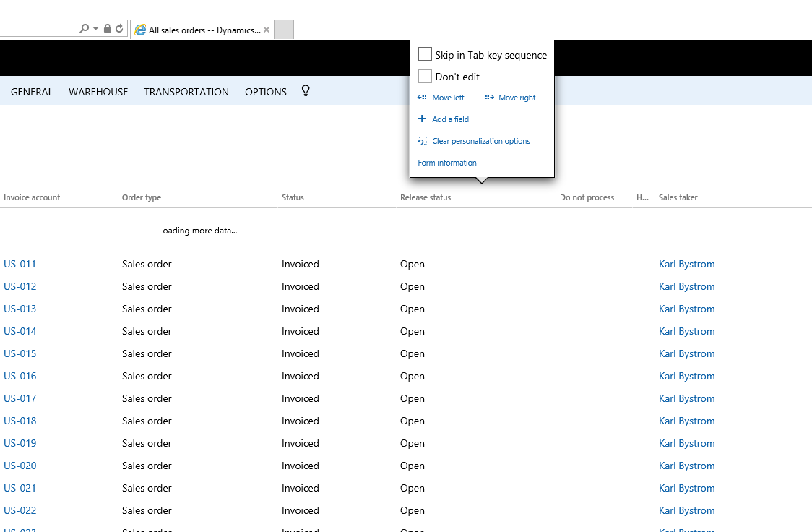Click the lock security icon in address bar

click(108, 29)
